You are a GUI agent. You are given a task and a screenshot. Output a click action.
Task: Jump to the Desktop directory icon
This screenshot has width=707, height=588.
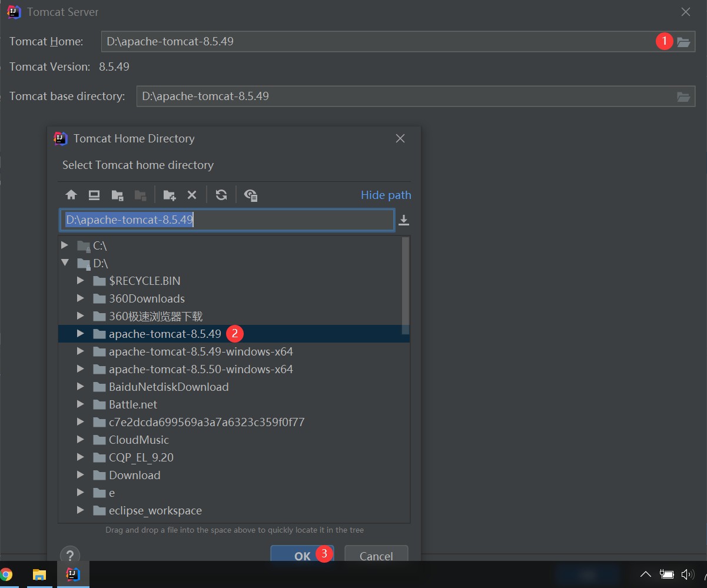tap(94, 195)
